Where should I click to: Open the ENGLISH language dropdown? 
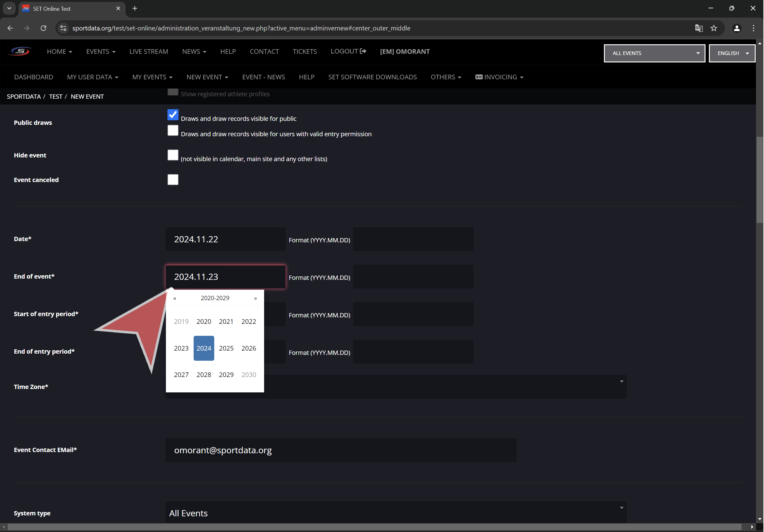(732, 53)
